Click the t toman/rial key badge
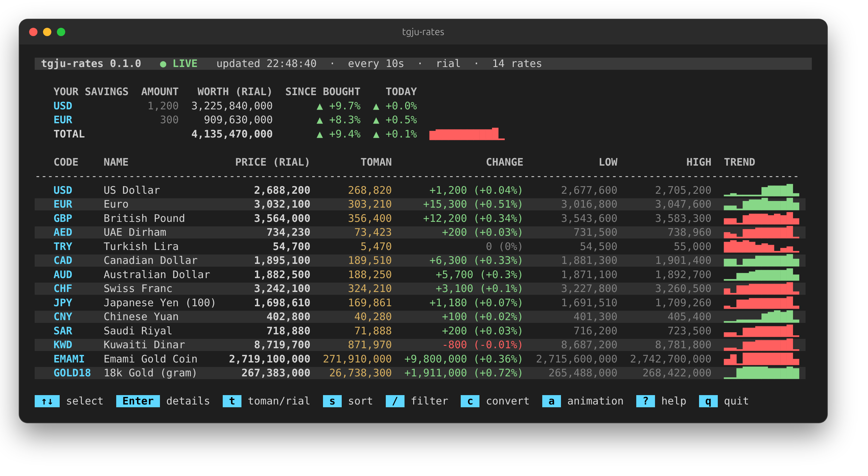 232,401
